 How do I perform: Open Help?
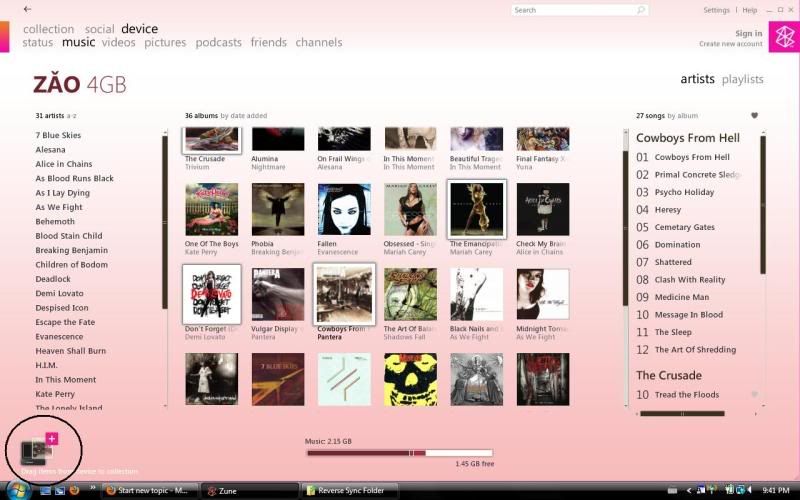coord(749,10)
